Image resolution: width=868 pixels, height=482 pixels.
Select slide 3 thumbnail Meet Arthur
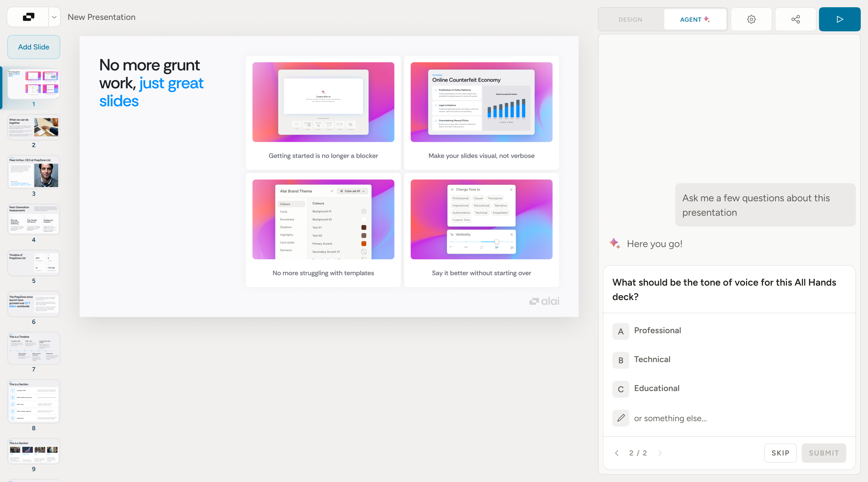click(x=34, y=172)
